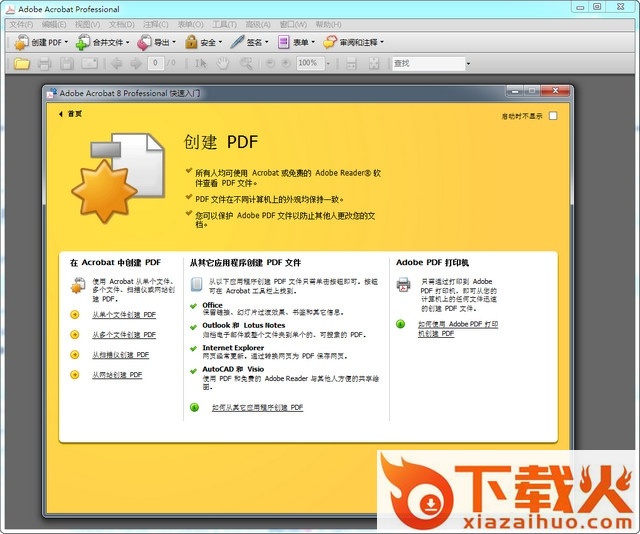Expand the 查找 find options arrow
Screen dimensions: 640x534
click(x=468, y=64)
